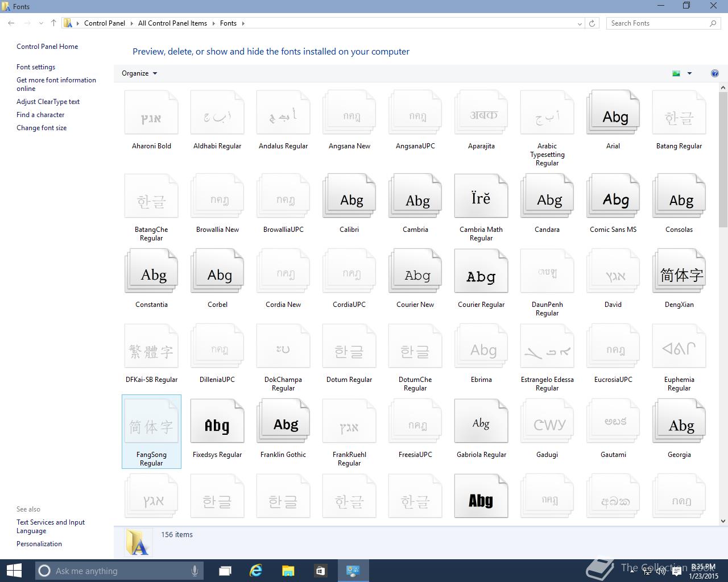The image size is (728, 582).
Task: Open the Windows Start menu
Action: click(14, 571)
